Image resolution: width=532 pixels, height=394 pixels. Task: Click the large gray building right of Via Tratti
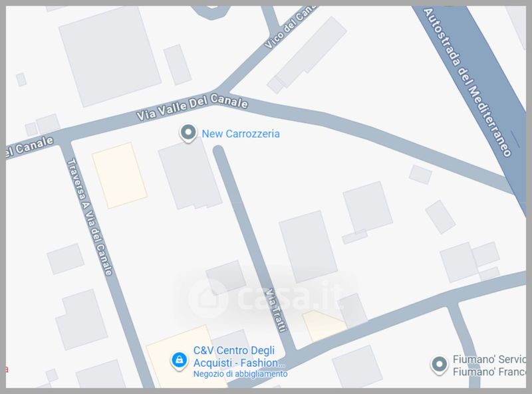[x=308, y=246]
